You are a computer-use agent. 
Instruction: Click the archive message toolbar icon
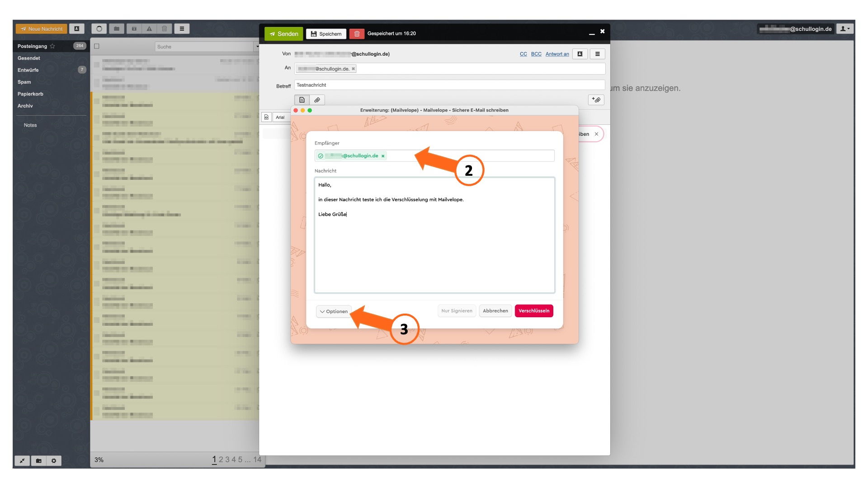134,29
